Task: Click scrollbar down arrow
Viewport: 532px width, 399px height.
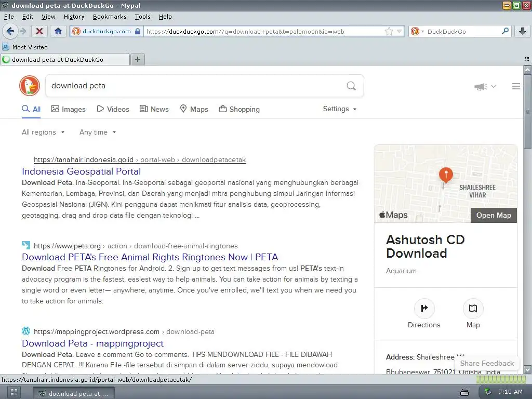Action: (527, 369)
